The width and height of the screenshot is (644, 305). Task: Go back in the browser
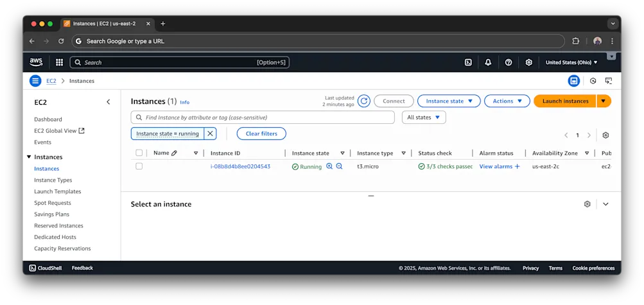coord(32,41)
